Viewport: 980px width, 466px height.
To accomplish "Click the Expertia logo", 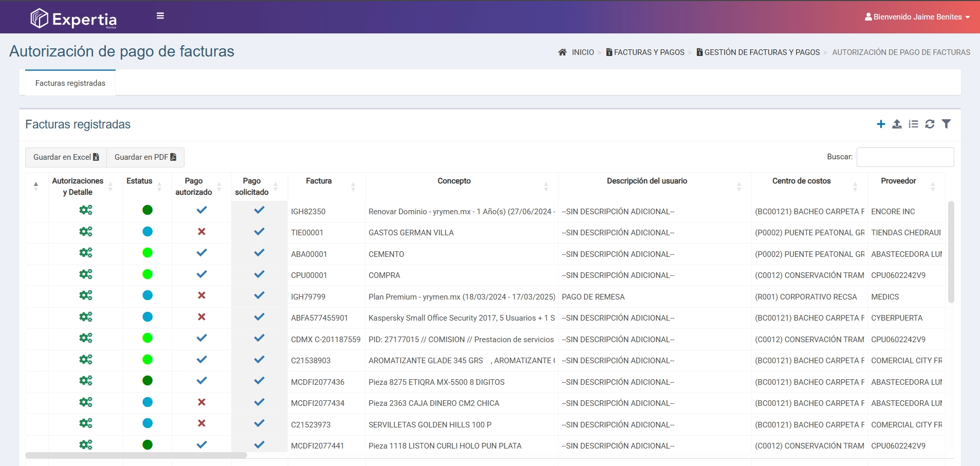I will pyautogui.click(x=74, y=19).
